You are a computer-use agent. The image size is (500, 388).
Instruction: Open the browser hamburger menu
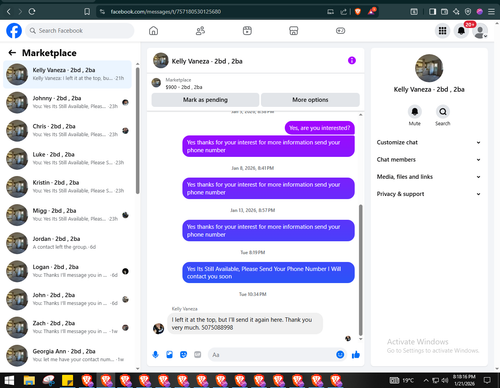(491, 12)
